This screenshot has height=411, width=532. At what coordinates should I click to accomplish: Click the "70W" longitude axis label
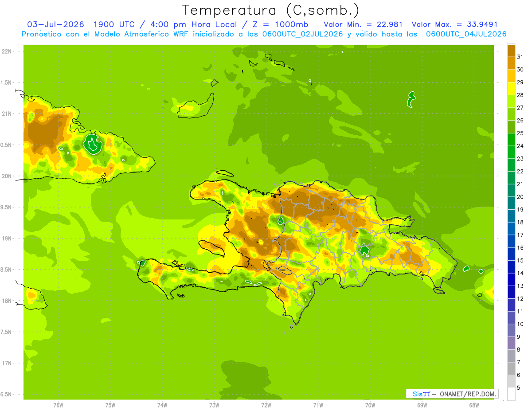(x=370, y=405)
